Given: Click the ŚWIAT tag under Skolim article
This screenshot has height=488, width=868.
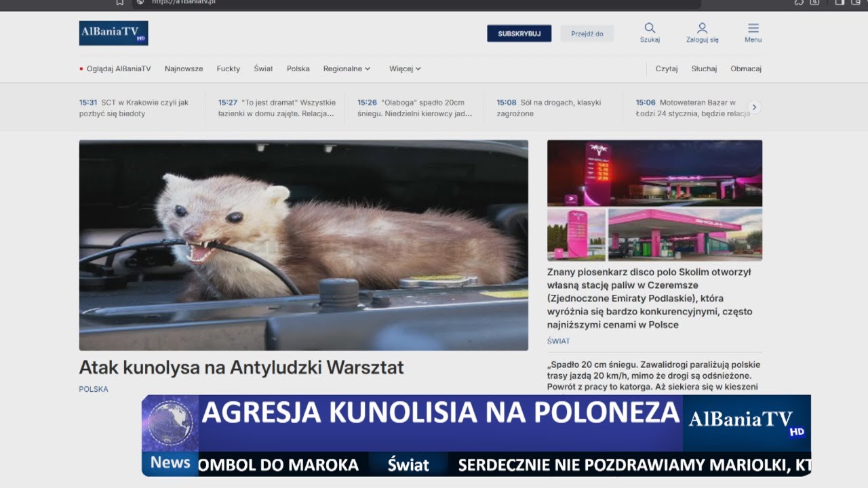Looking at the screenshot, I should [x=559, y=341].
